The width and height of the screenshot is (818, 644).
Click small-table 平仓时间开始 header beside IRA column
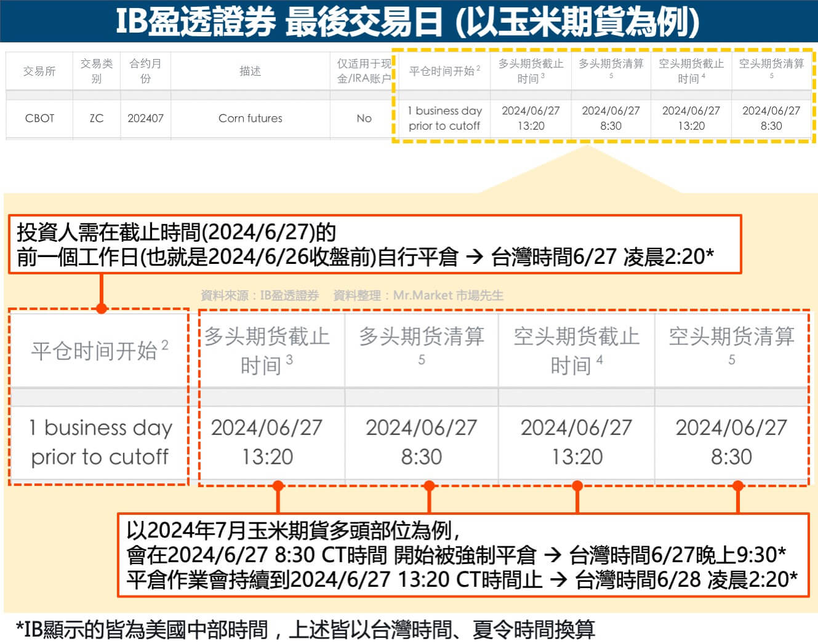tap(444, 71)
